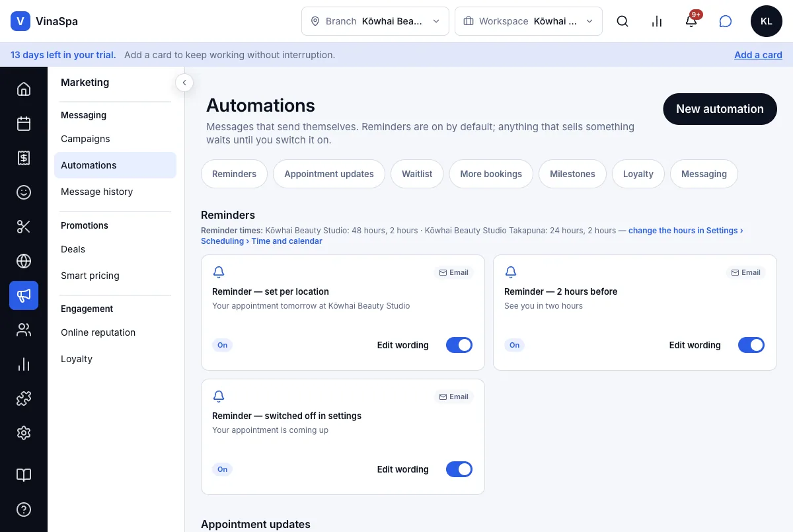This screenshot has height=532, width=793.
Task: Toggle off Reminder — set per location
Action: click(459, 345)
